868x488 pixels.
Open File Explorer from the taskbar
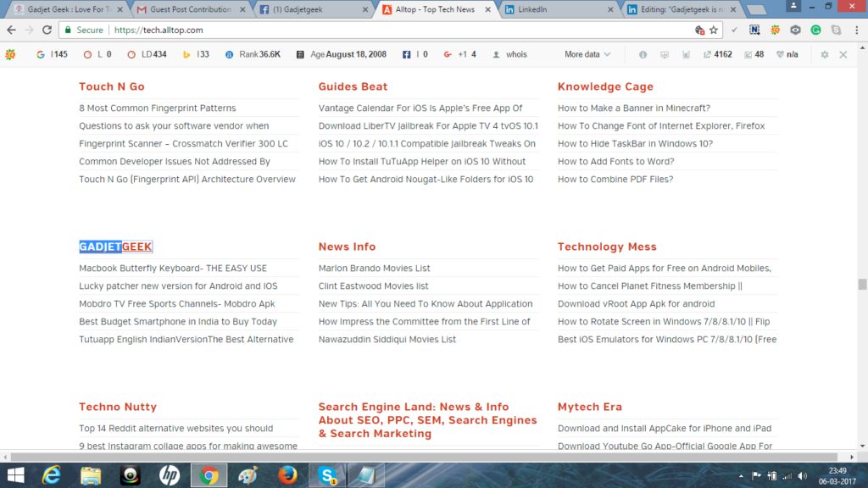pos(91,475)
